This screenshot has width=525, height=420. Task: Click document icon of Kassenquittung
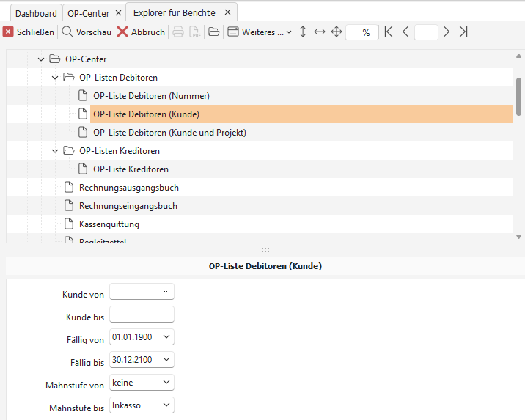69,224
